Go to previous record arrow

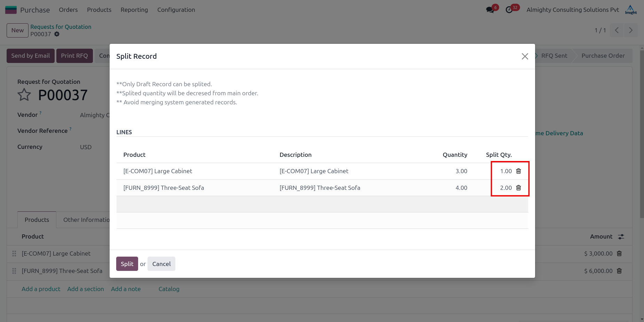[617, 30]
